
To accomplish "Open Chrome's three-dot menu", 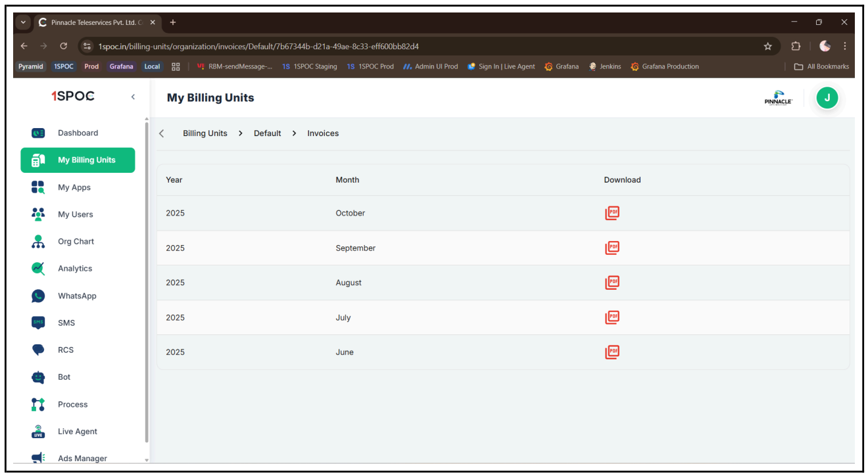I will pos(844,46).
